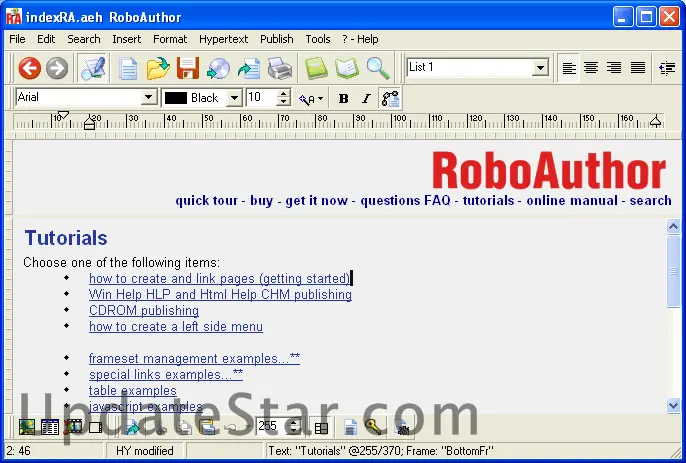686x463 pixels.
Task: Print using the printer icon
Action: coord(280,68)
